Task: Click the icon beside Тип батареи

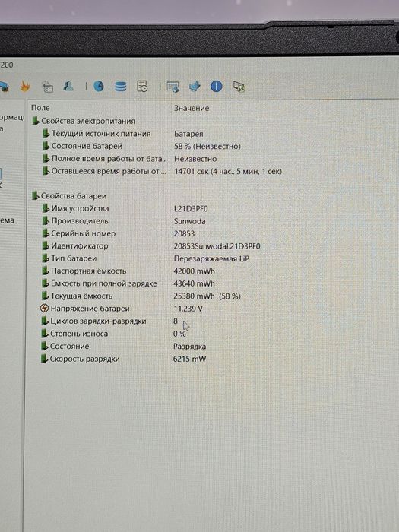Action: pyautogui.click(x=45, y=258)
